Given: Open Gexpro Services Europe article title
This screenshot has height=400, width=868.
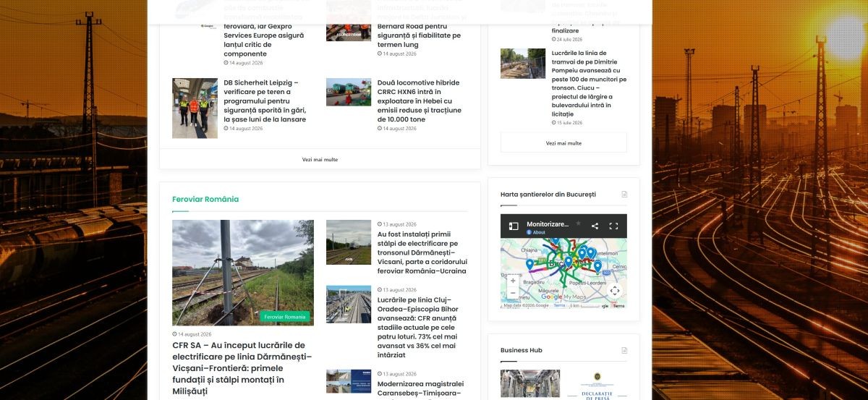Looking at the screenshot, I should pyautogui.click(x=264, y=39).
